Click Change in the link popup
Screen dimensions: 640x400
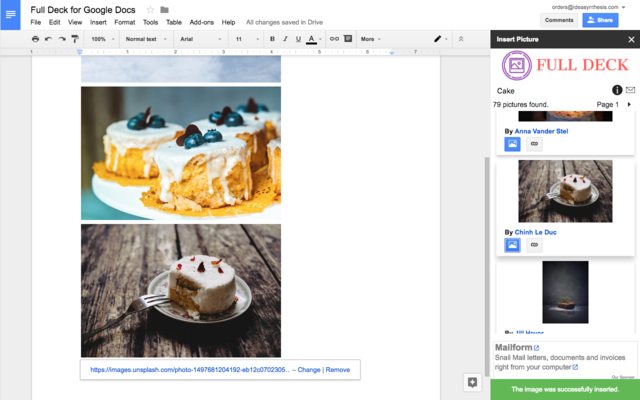coord(309,370)
